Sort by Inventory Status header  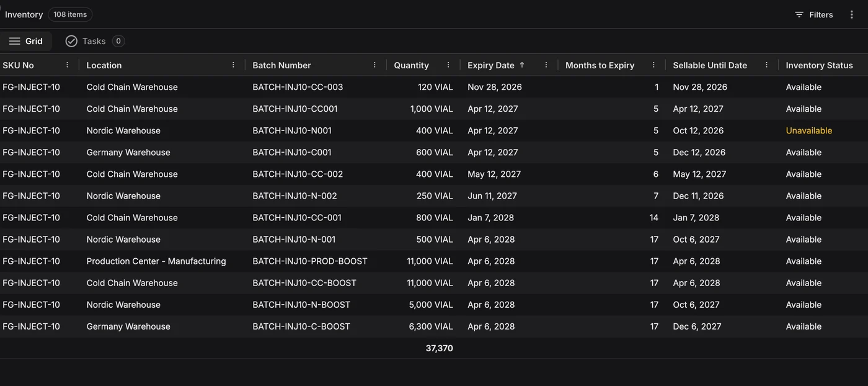[819, 65]
